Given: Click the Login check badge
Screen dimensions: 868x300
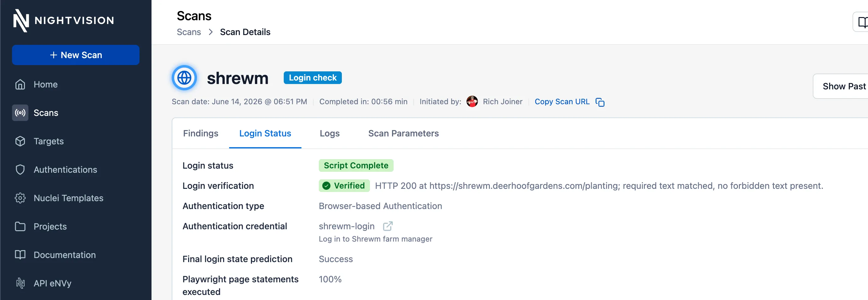Looking at the screenshot, I should point(312,78).
